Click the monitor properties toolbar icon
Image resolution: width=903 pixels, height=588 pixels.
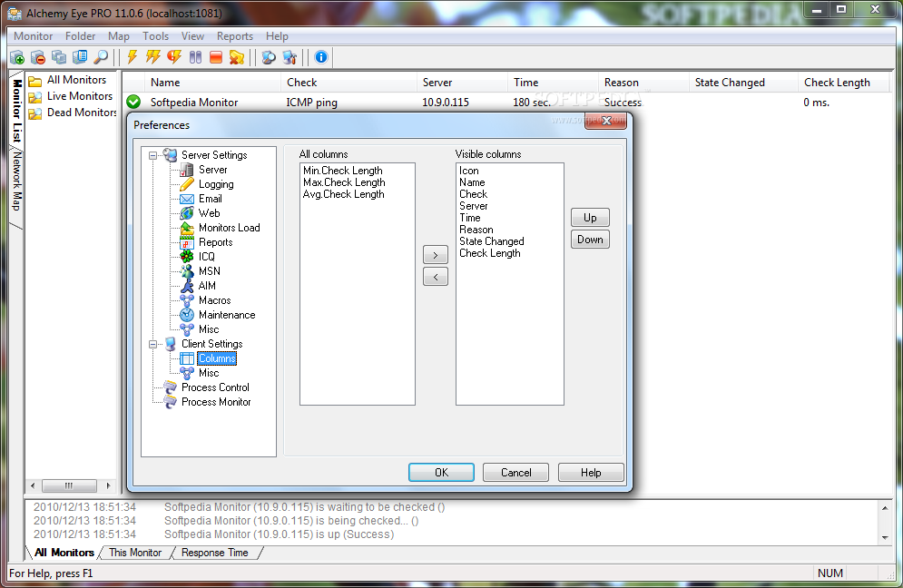(80, 57)
